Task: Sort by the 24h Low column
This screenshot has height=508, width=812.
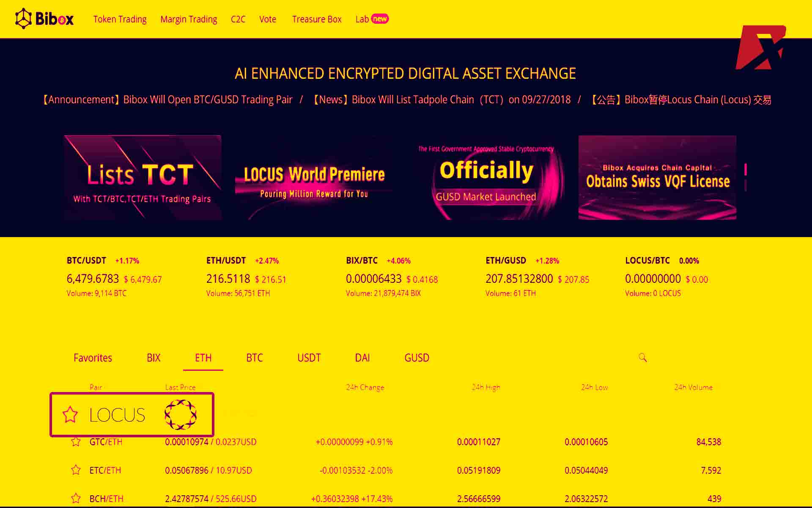Action: coord(594,387)
